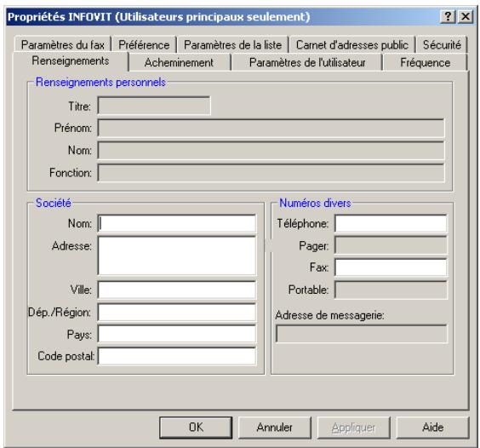Click the Adresse de messagerie label
The height and width of the screenshot is (448, 480).
(x=329, y=315)
